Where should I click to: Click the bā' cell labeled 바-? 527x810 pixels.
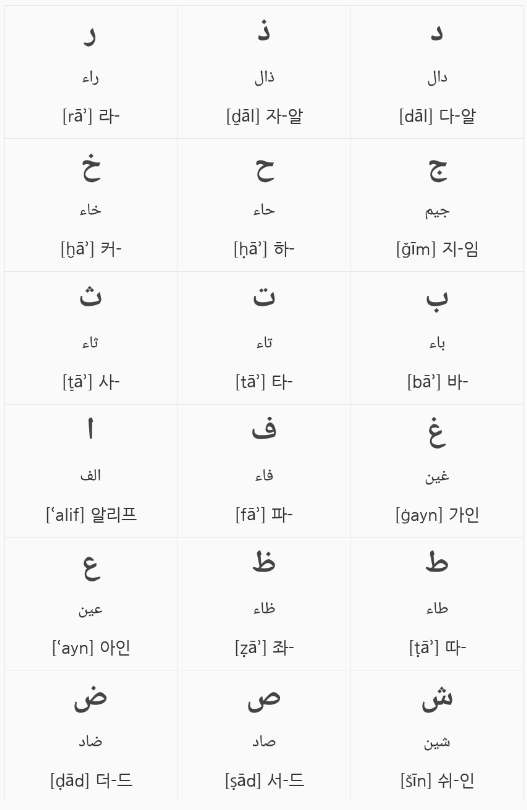(437, 338)
